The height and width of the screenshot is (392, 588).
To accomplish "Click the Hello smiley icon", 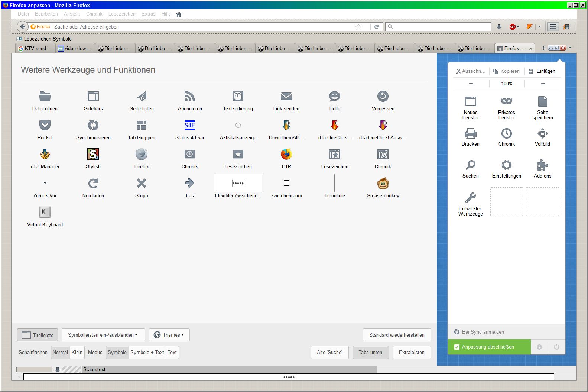I will click(x=335, y=96).
